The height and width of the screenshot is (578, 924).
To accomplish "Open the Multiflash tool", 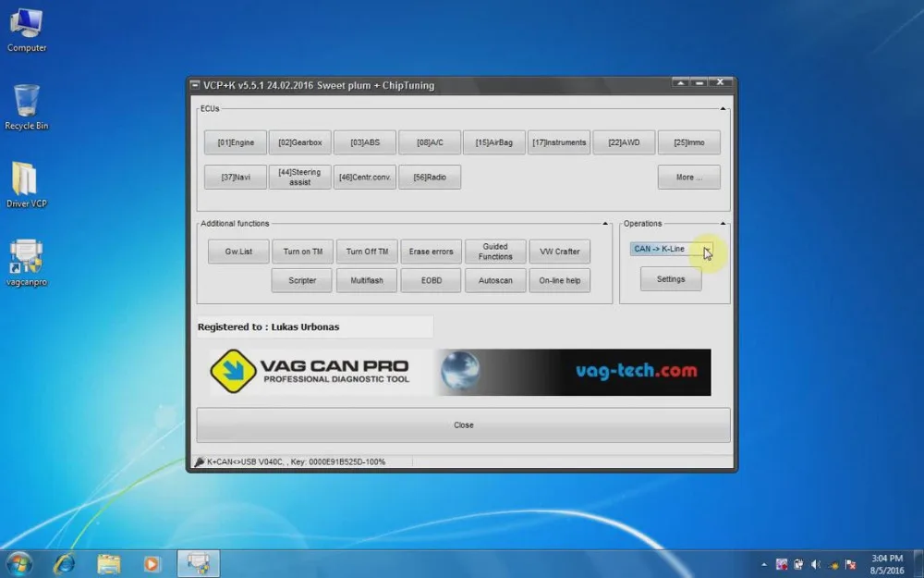I will tap(367, 280).
